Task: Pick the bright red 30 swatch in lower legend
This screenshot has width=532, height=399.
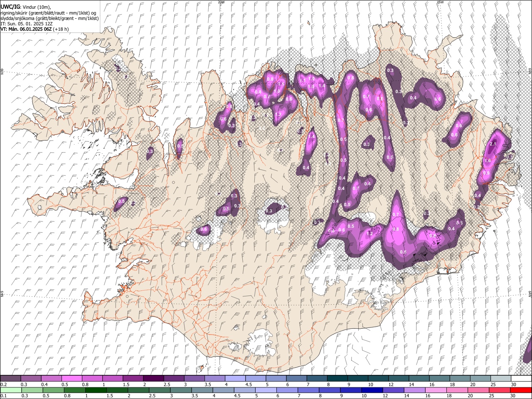Action: (x=520, y=390)
